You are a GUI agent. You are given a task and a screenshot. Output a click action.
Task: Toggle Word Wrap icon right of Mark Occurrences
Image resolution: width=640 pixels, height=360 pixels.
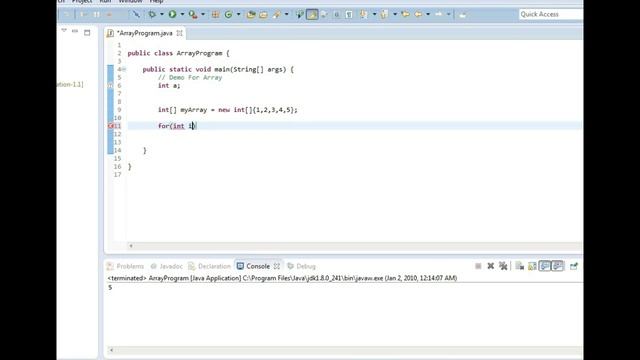(x=324, y=14)
